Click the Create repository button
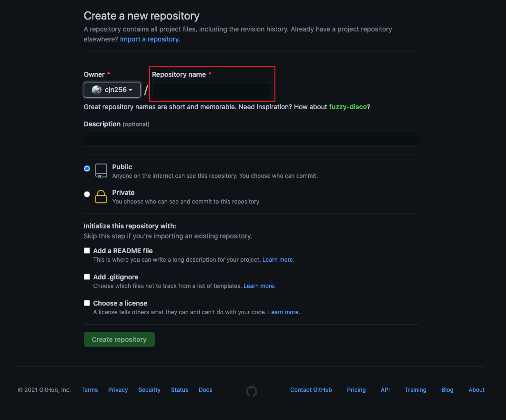This screenshot has width=506, height=420. point(119,339)
